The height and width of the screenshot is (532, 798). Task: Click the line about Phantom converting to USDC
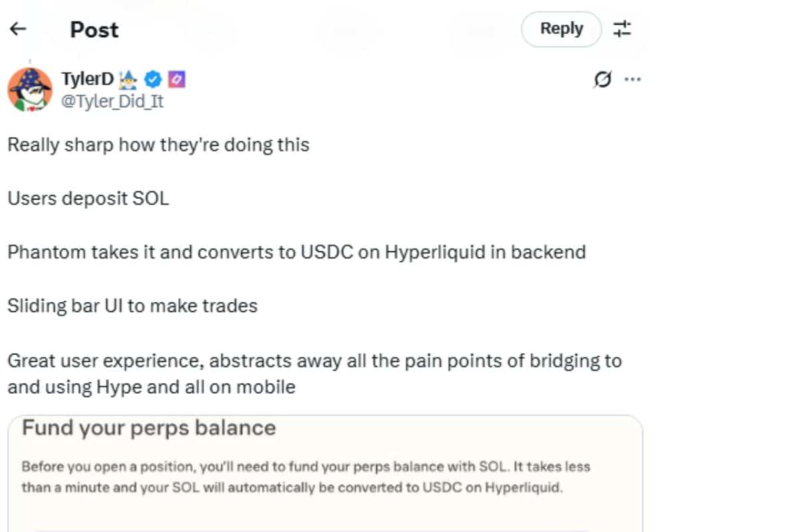pos(297,253)
